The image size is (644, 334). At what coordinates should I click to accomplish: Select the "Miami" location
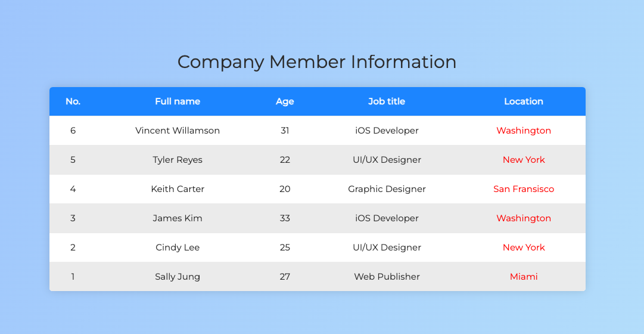(x=524, y=276)
